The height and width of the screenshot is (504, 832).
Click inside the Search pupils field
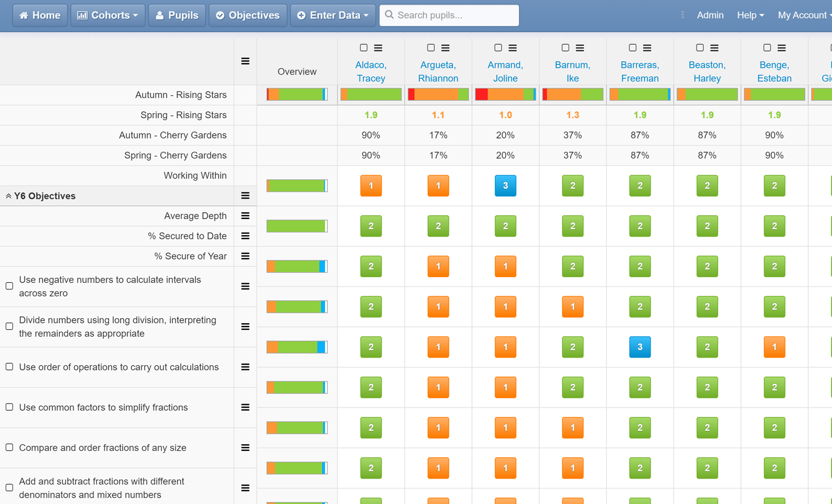click(449, 15)
